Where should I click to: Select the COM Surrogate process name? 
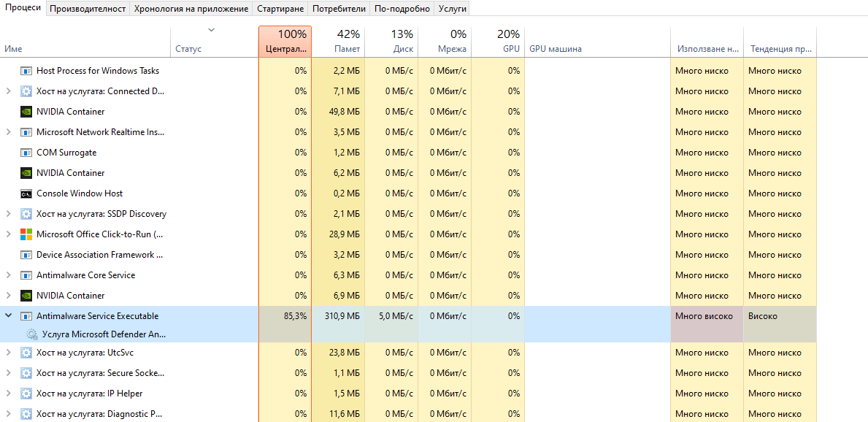tap(66, 153)
